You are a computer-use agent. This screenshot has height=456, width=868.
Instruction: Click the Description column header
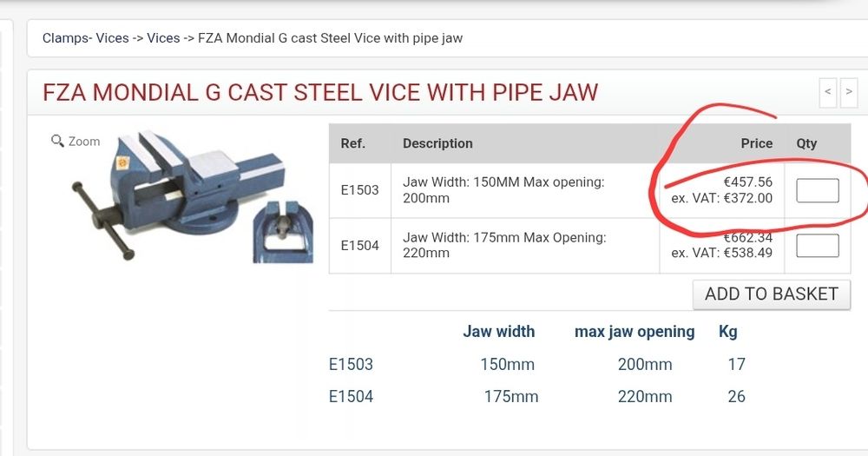point(437,143)
